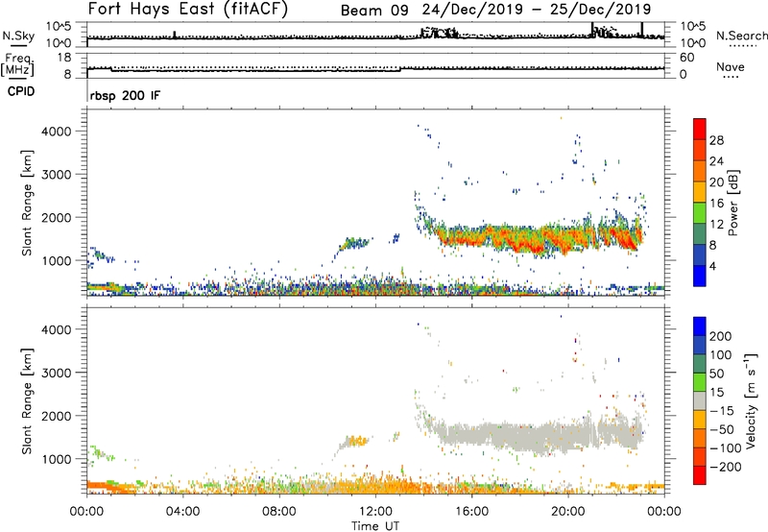This screenshot has width=768, height=532.
Task: Click the '24/Dec/2019 – 25/Dec/2019' date range
Action: [537, 10]
